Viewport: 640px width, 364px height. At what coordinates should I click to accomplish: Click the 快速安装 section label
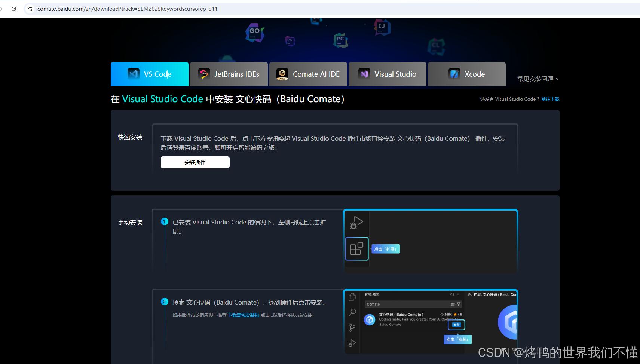pyautogui.click(x=130, y=137)
